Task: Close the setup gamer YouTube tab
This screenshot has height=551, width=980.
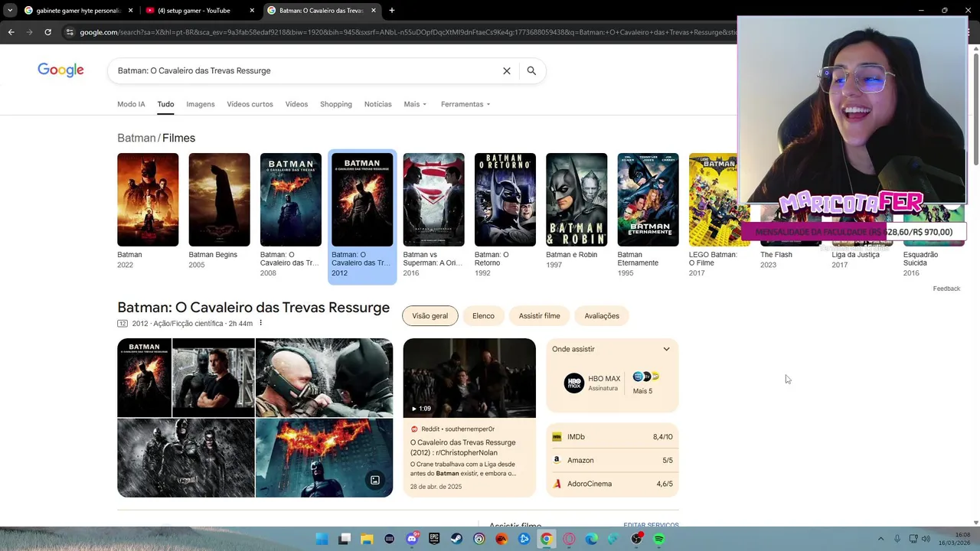Action: point(252,11)
